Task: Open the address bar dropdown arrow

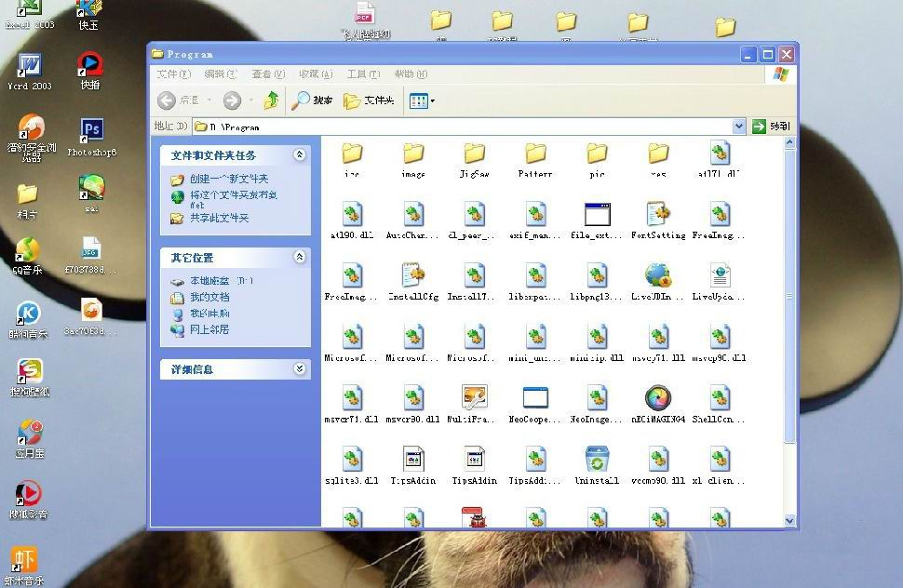Action: tap(739, 127)
